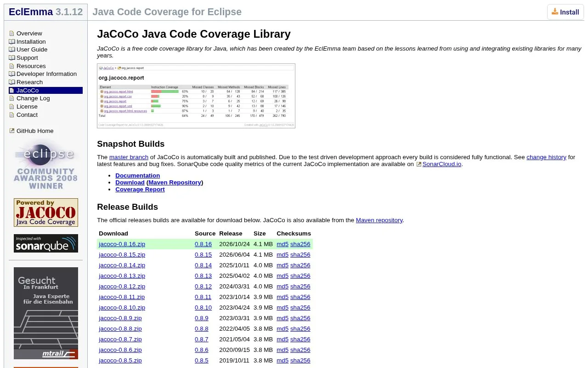The width and height of the screenshot is (588, 368).
Task: Click the book icon next to User Guide
Action: 12,50
